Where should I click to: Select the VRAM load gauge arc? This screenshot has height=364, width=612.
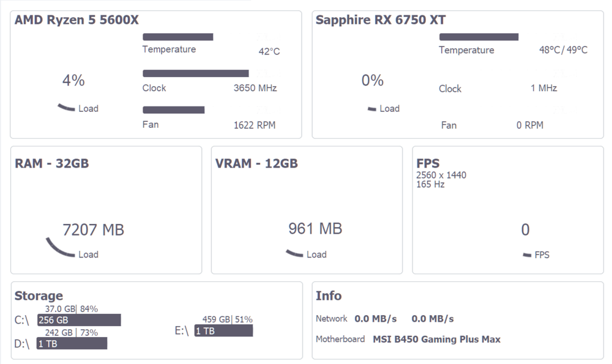(294, 253)
